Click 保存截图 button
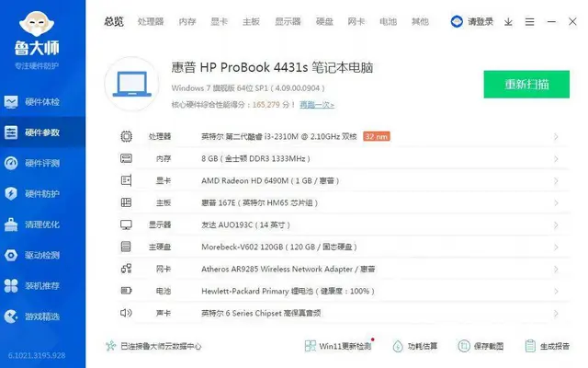 [x=481, y=346]
